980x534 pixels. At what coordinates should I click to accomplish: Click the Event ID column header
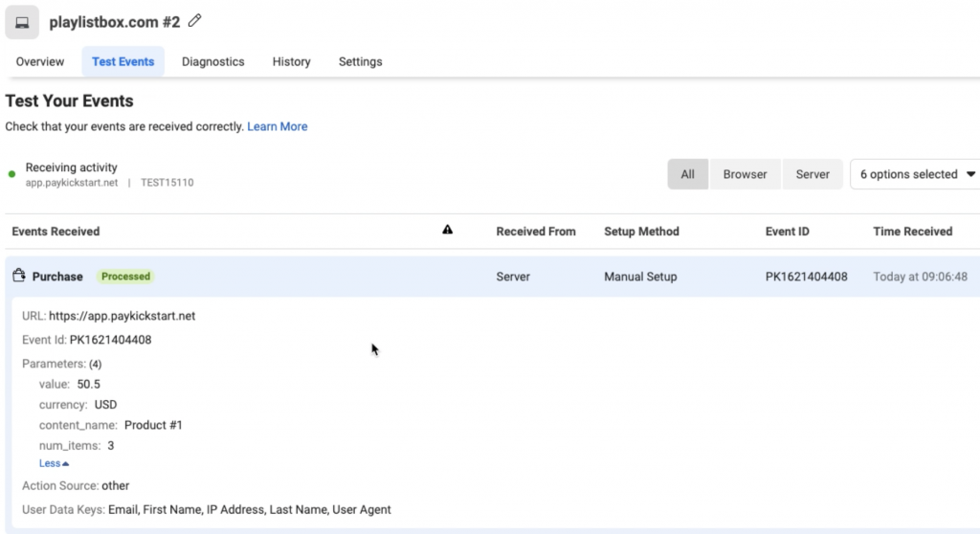click(788, 232)
